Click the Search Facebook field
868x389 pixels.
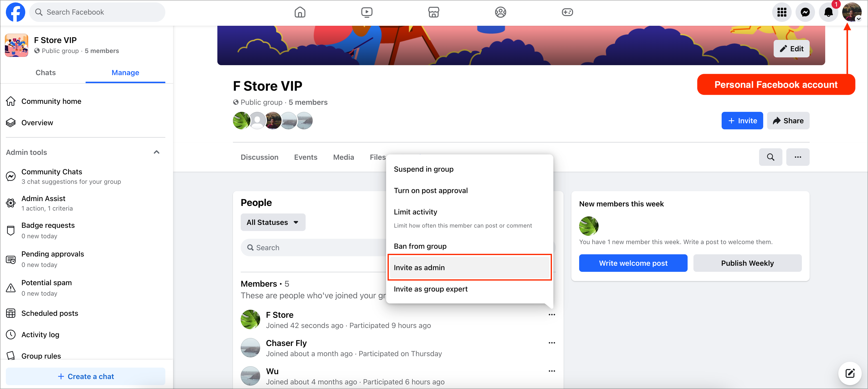tap(97, 12)
